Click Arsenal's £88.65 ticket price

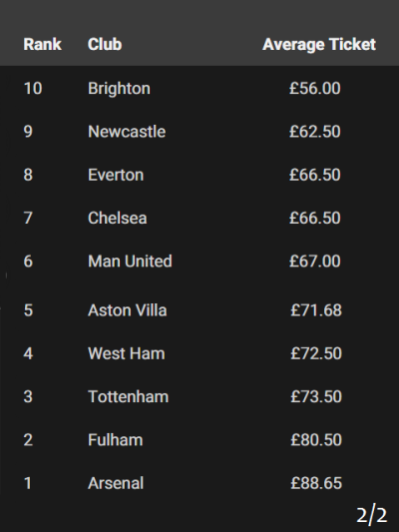(316, 483)
